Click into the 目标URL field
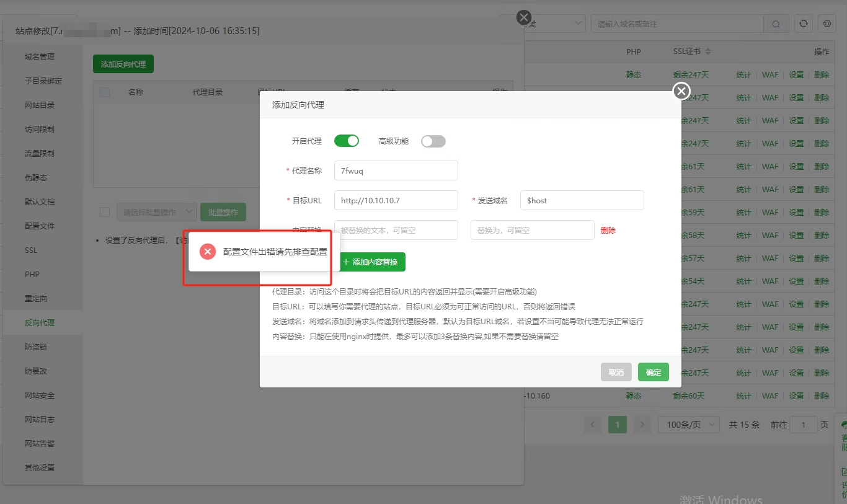 pos(396,200)
